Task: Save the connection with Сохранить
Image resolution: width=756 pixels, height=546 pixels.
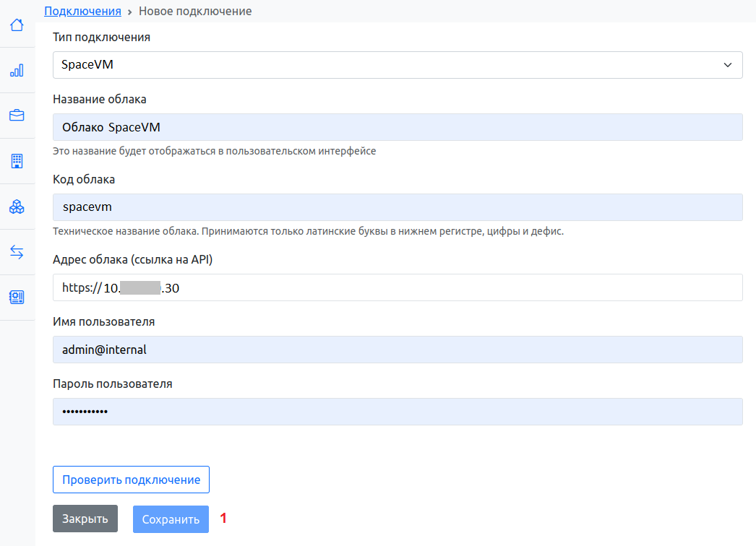Action: tap(171, 519)
